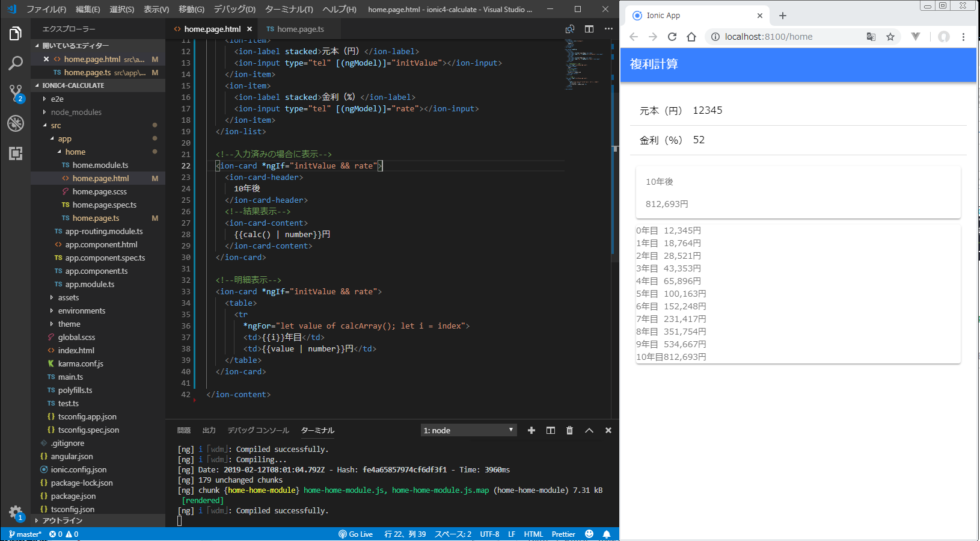The width and height of the screenshot is (980, 541).
Task: Switch to the home.page.ts editor tab
Action: [x=300, y=29]
